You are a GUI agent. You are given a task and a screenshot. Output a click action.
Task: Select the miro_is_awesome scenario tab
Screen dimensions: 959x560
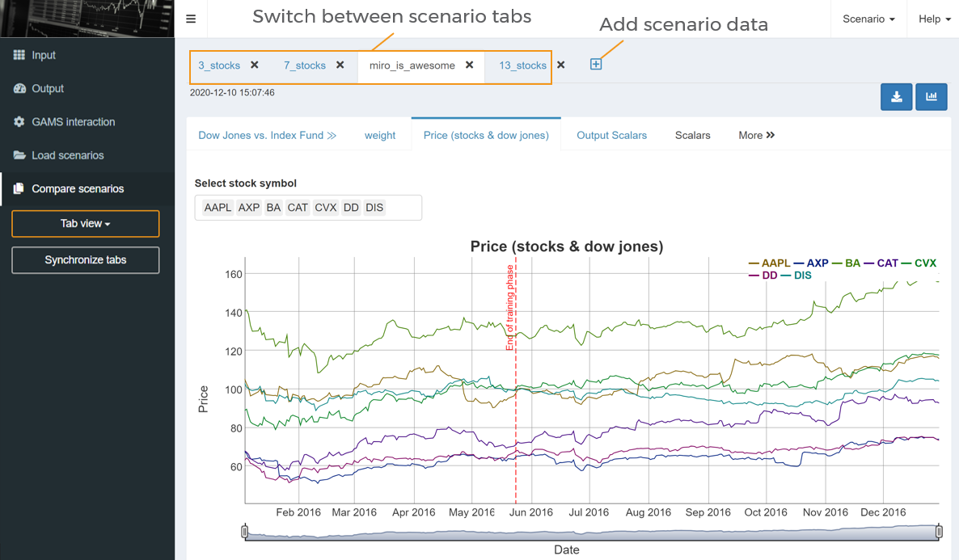tap(412, 65)
